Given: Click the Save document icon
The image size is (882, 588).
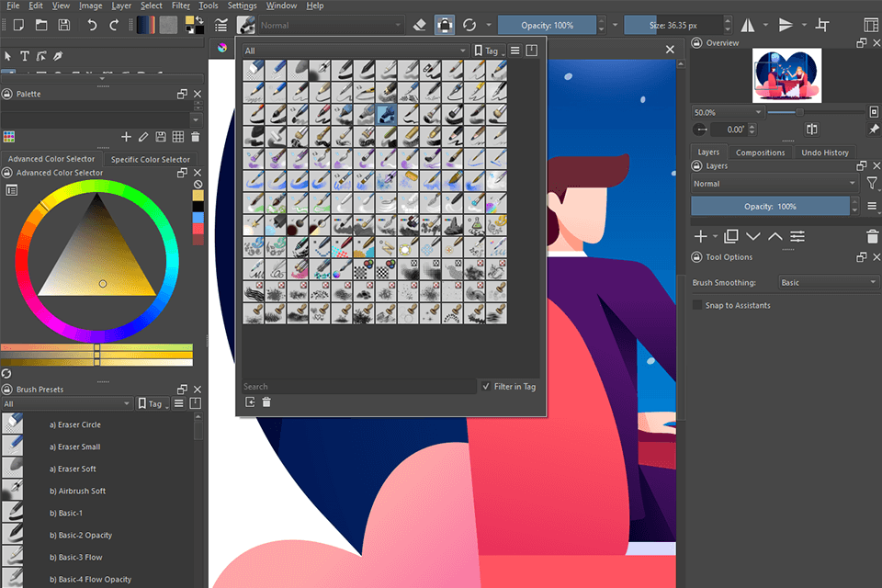Looking at the screenshot, I should (63, 25).
